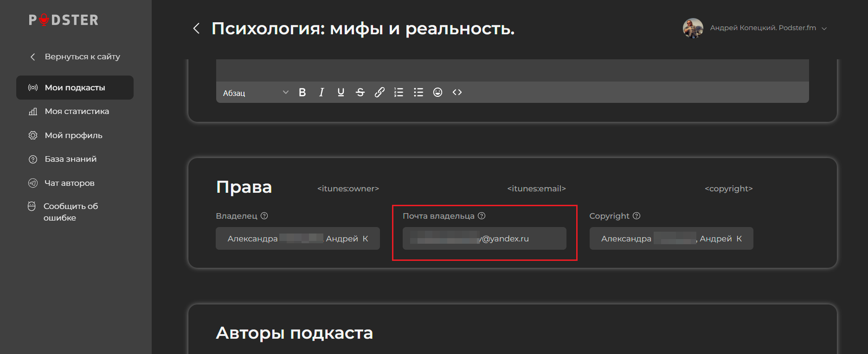Viewport: 868px width, 354px height.
Task: Click the <itunes:owner> tag text
Action: click(348, 189)
